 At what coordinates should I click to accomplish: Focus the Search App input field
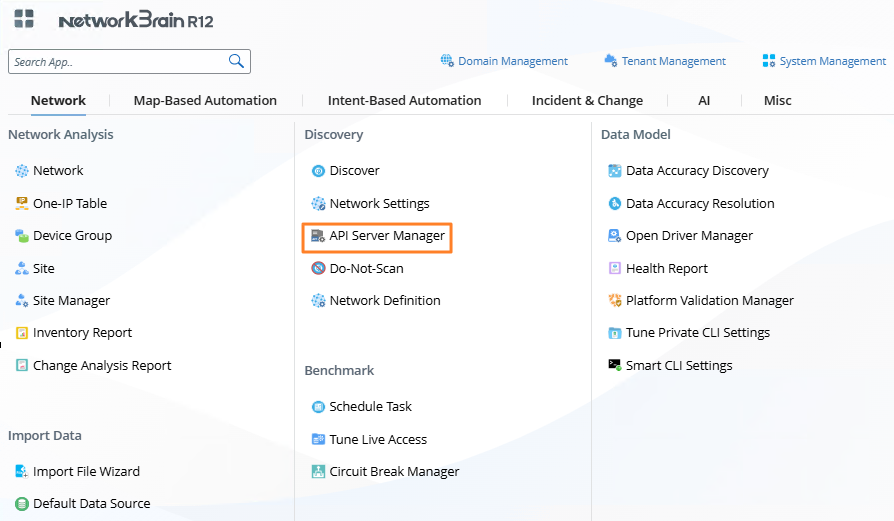click(118, 62)
